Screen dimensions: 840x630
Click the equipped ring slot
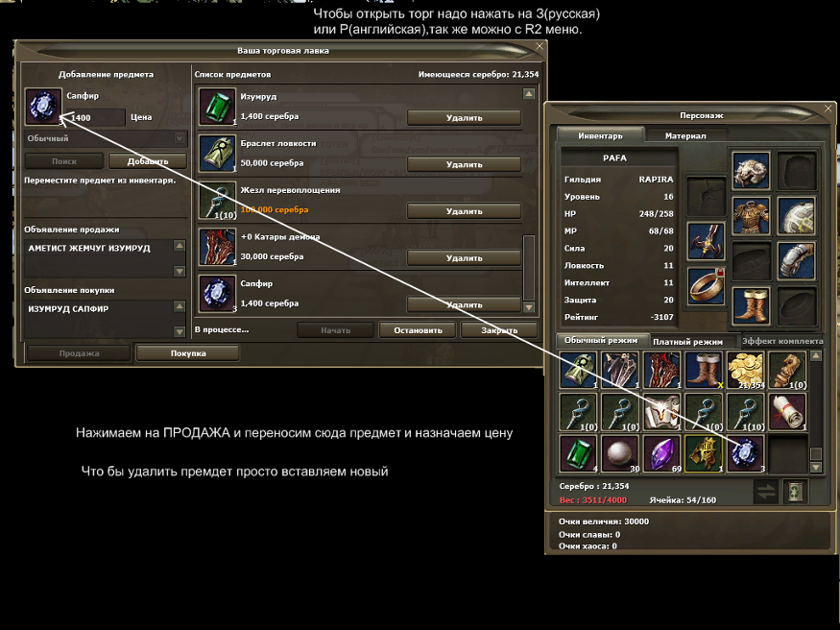706,286
